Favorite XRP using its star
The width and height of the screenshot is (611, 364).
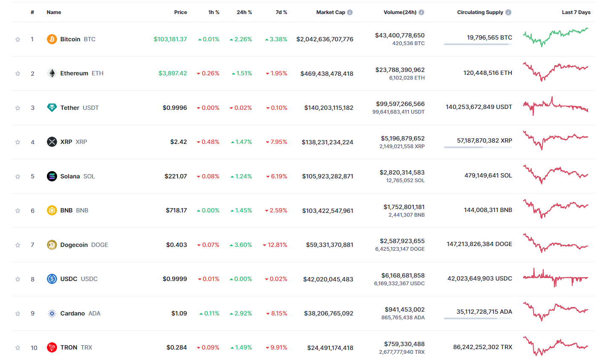pyautogui.click(x=18, y=142)
